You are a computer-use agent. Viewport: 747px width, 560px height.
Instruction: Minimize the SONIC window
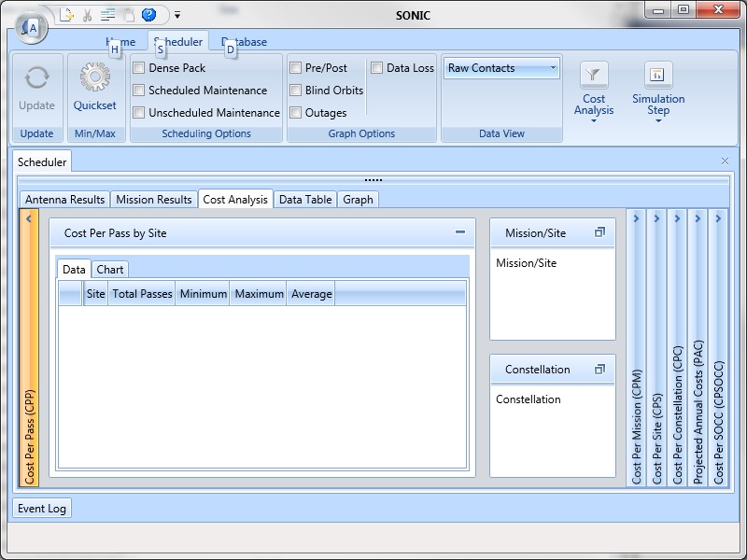658,10
